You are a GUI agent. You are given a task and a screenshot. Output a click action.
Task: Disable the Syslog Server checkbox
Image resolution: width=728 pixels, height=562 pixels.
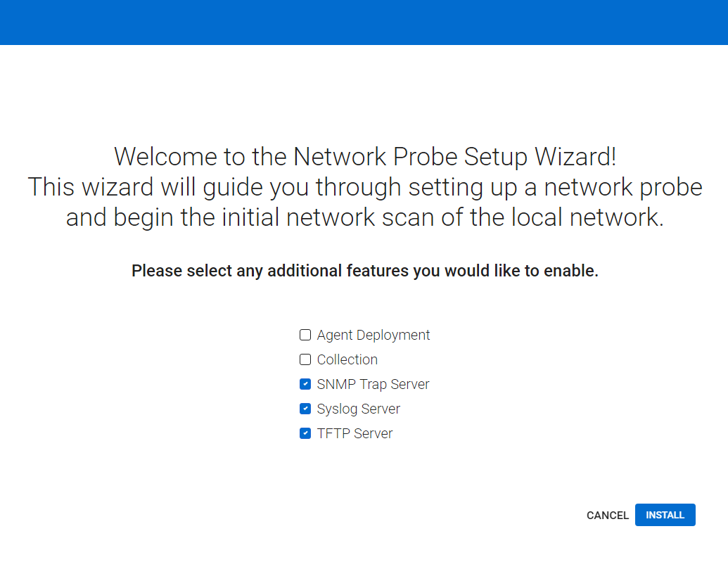(305, 409)
